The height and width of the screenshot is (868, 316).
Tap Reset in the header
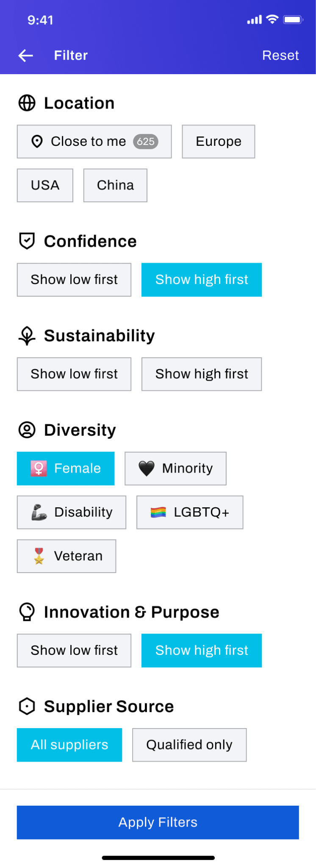pyautogui.click(x=280, y=56)
